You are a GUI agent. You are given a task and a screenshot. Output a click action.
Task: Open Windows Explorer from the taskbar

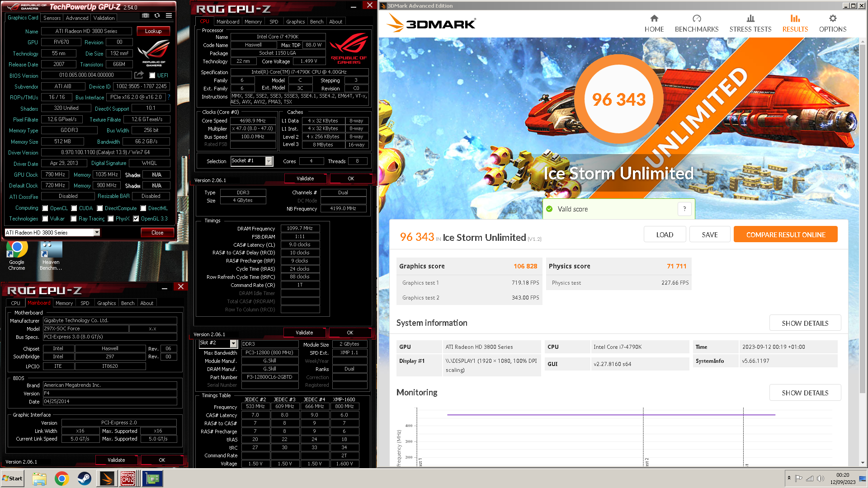pos(39,479)
